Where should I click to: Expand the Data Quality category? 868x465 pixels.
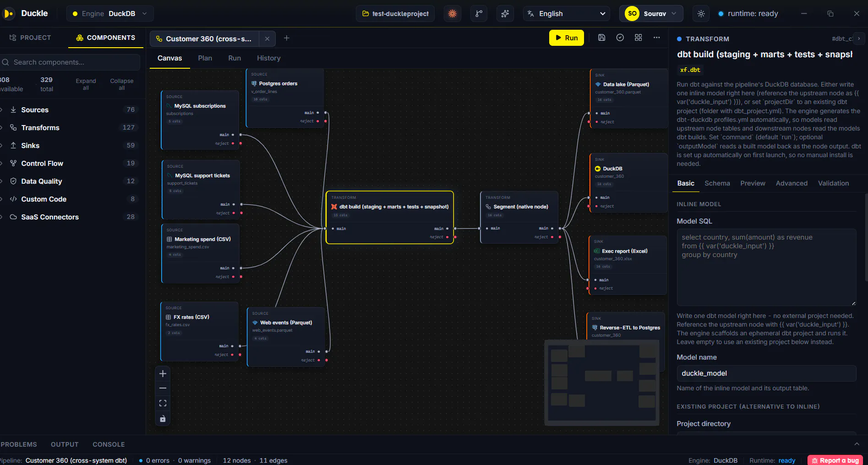pos(71,181)
